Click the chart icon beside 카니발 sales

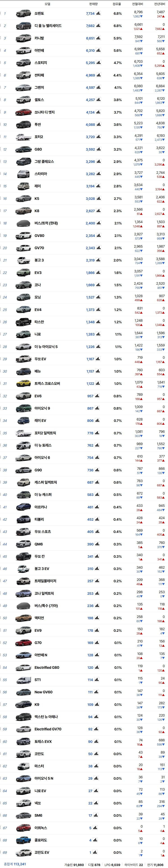[x=98, y=38]
